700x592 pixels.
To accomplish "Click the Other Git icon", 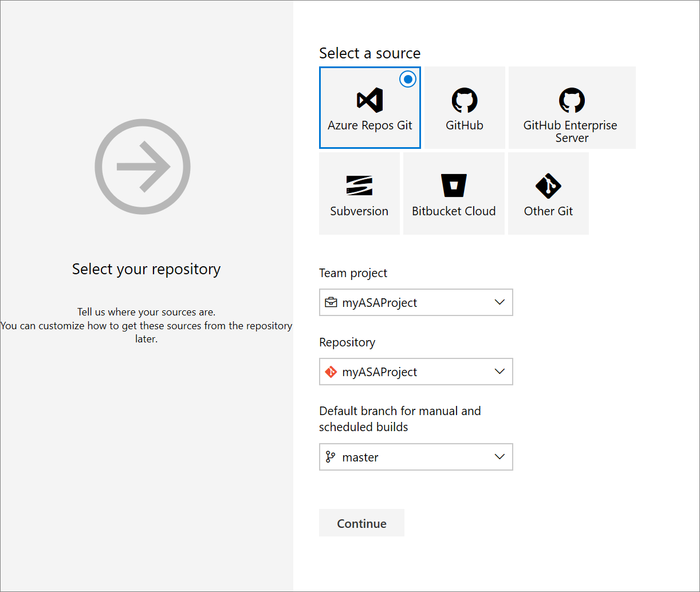I will pyautogui.click(x=548, y=184).
